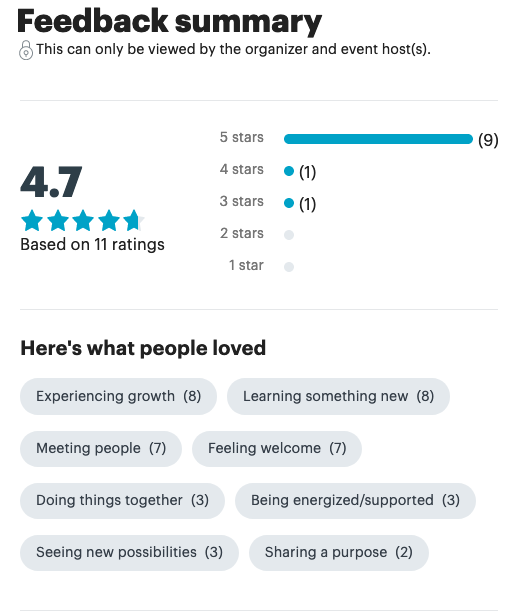Click the 4.7 average rating number
The width and height of the screenshot is (518, 613).
[51, 182]
